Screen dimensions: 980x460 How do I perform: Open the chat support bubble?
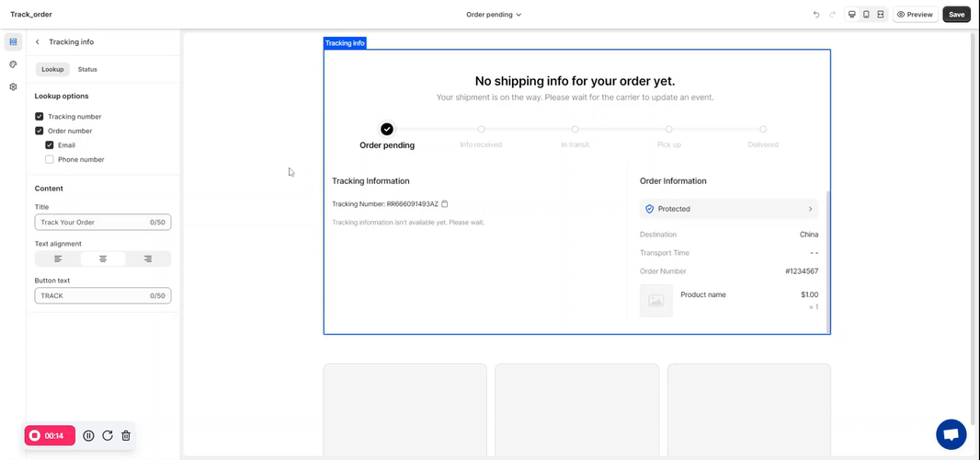pyautogui.click(x=951, y=434)
